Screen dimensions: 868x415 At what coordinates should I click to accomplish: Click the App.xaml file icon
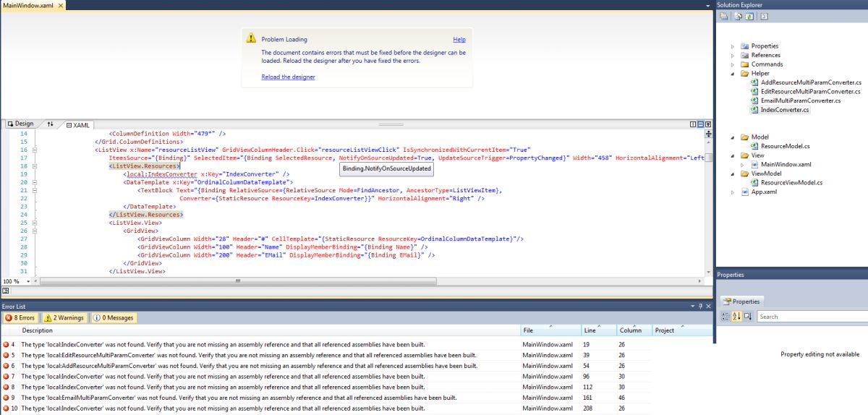[745, 192]
